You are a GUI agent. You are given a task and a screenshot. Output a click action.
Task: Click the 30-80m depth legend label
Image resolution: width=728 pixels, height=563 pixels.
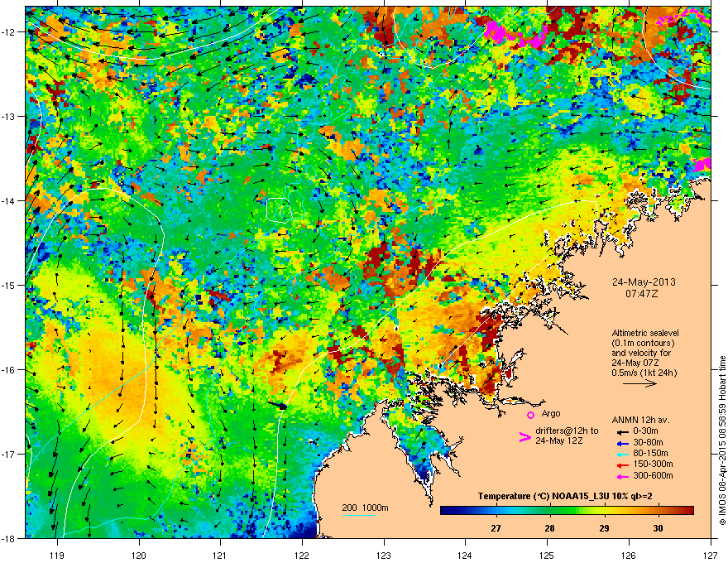648,443
